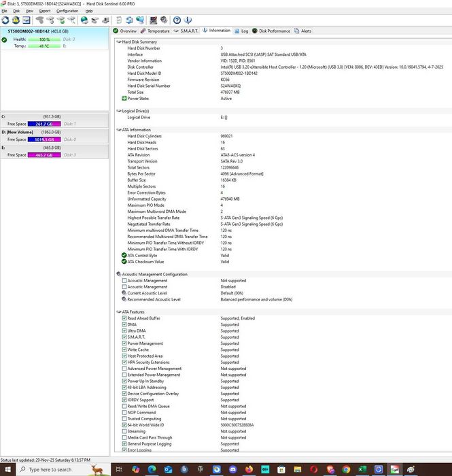Switch to the Alerts tab

[302, 31]
